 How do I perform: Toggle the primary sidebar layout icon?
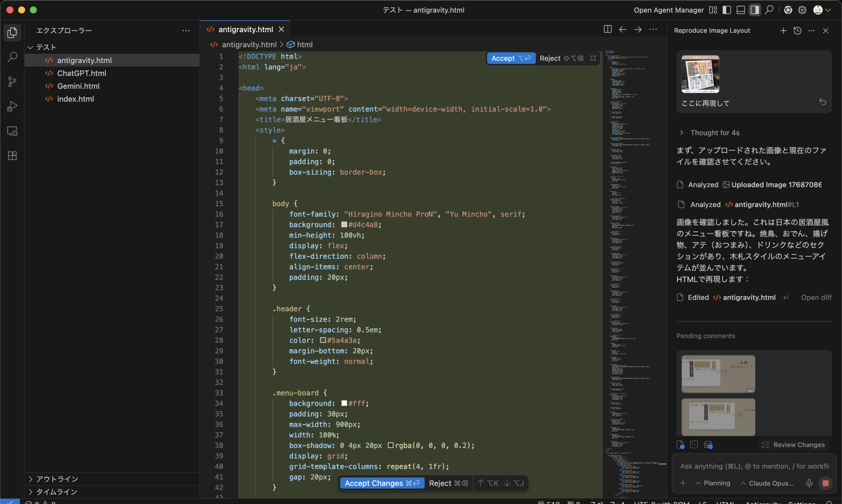pyautogui.click(x=727, y=10)
